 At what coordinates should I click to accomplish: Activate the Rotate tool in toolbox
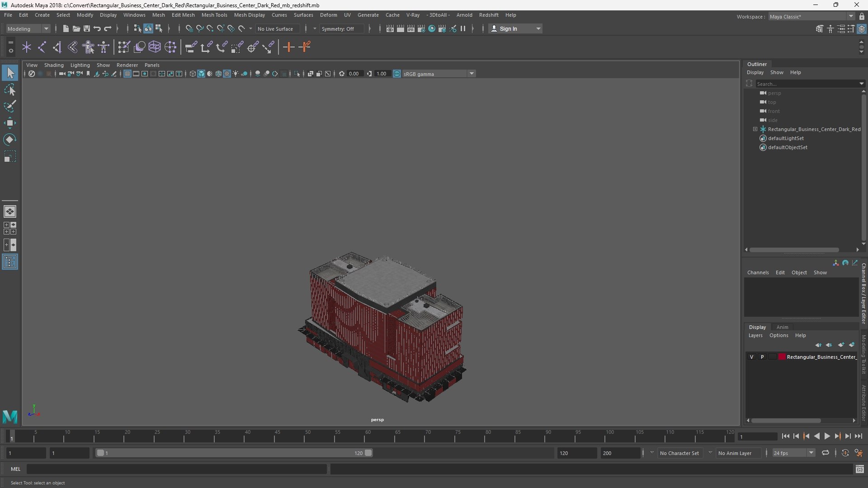coord(10,140)
